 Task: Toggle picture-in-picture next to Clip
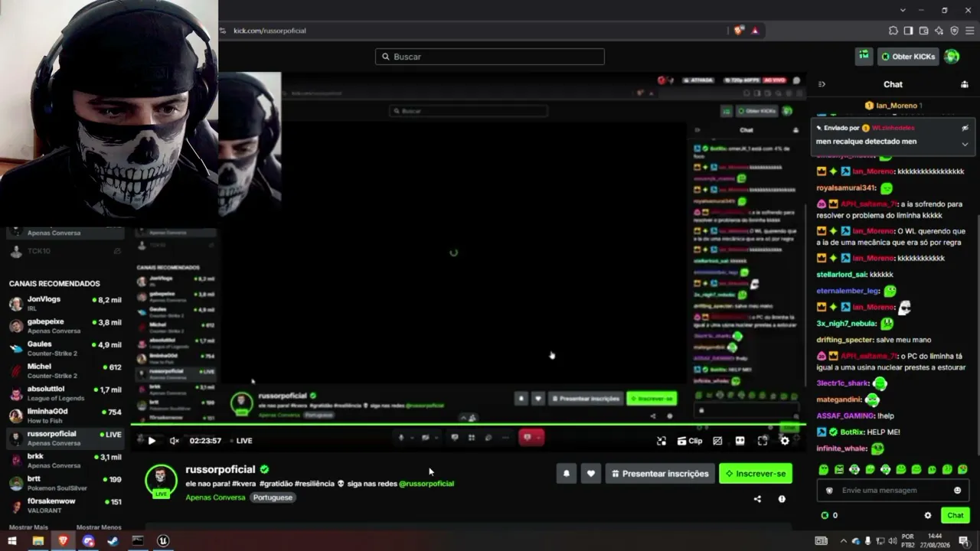tap(717, 441)
